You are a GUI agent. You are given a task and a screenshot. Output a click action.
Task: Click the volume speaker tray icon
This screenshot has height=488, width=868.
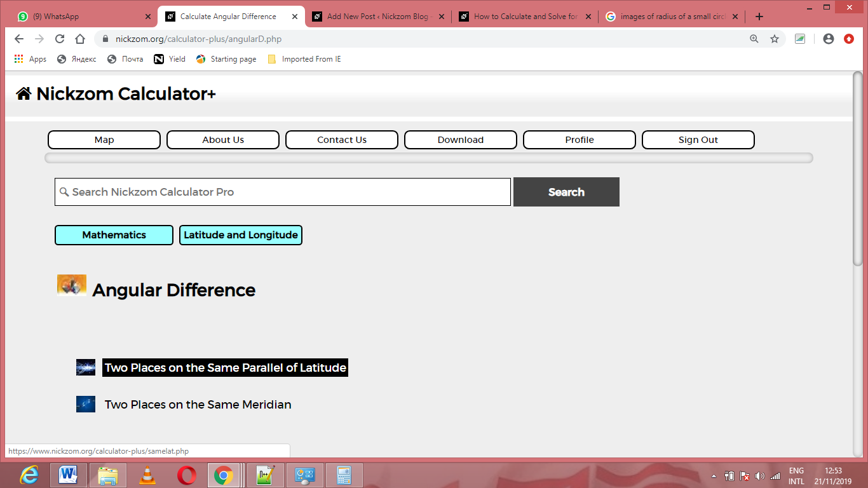[x=760, y=476]
